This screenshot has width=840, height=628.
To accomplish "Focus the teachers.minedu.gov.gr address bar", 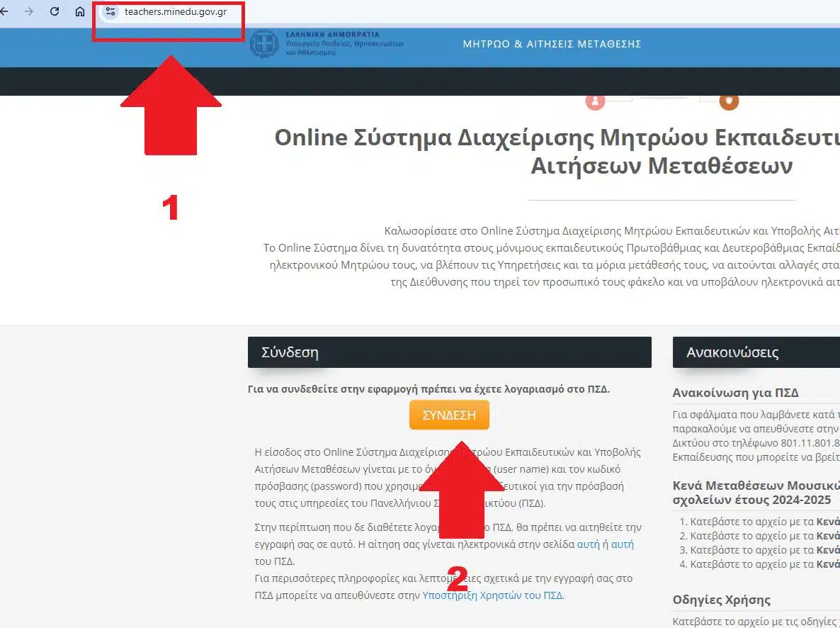I will click(x=175, y=12).
